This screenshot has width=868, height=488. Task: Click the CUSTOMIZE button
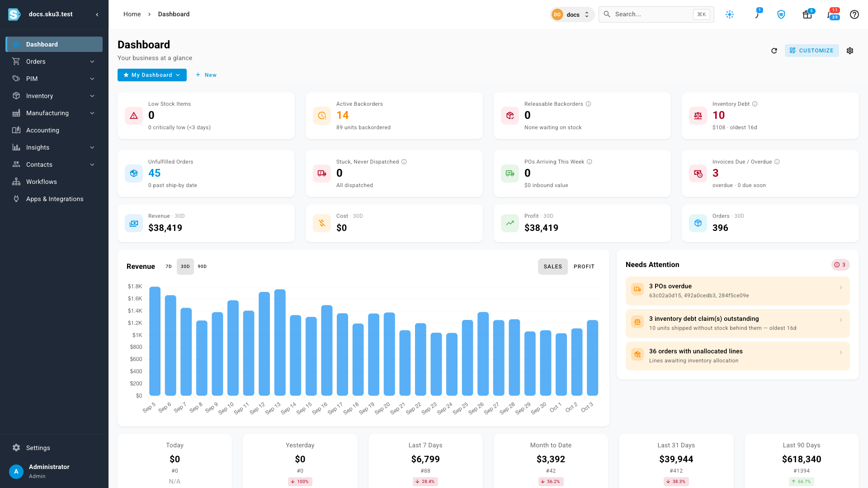click(x=811, y=51)
